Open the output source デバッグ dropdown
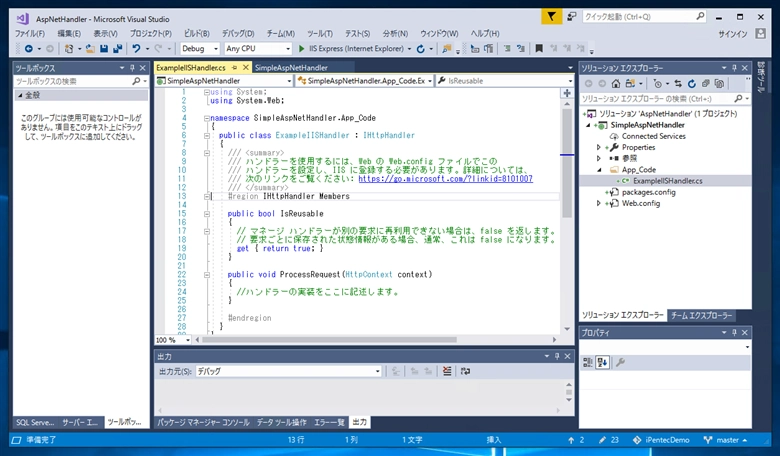This screenshot has height=456, width=780. point(289,371)
